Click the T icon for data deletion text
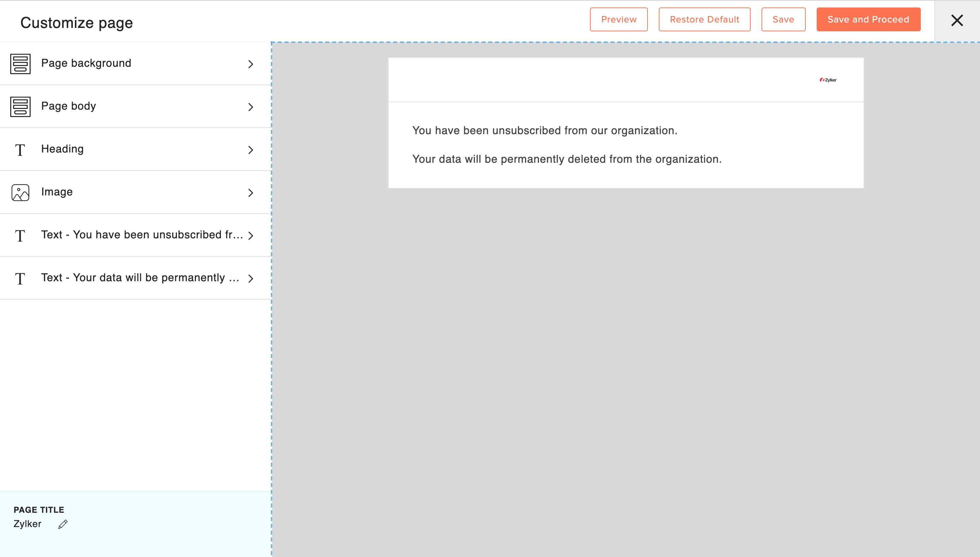Screen dimensions: 980x557 click(x=20, y=278)
